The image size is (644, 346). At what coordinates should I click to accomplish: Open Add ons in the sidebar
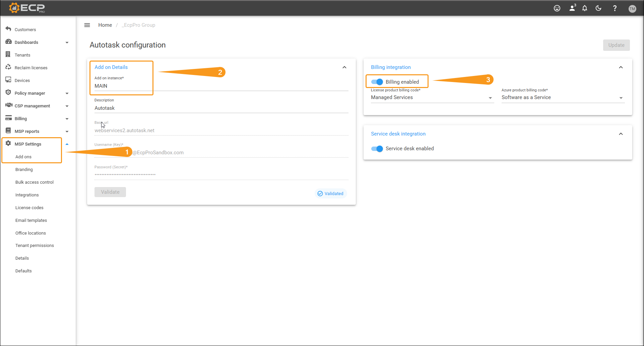(x=23, y=157)
